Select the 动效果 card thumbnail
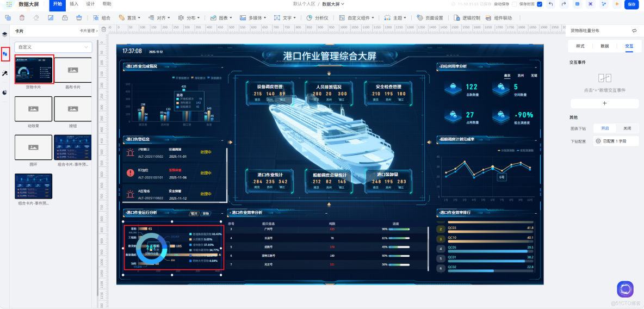 click(33, 108)
